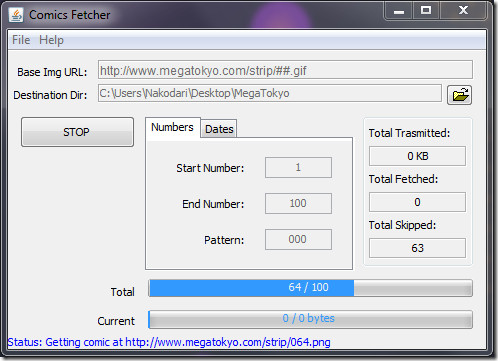Click the Start Number field
Viewport: 498px width, 361px height.
[298, 167]
